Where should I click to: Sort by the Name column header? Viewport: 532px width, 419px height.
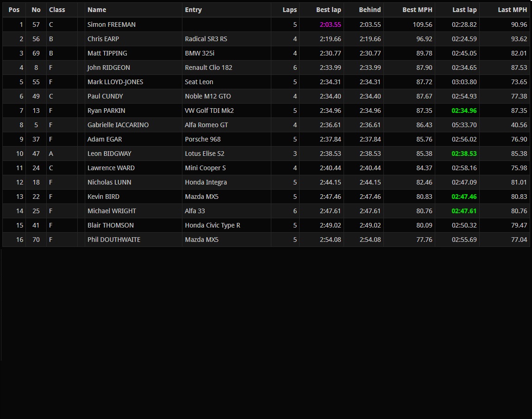[x=97, y=10]
